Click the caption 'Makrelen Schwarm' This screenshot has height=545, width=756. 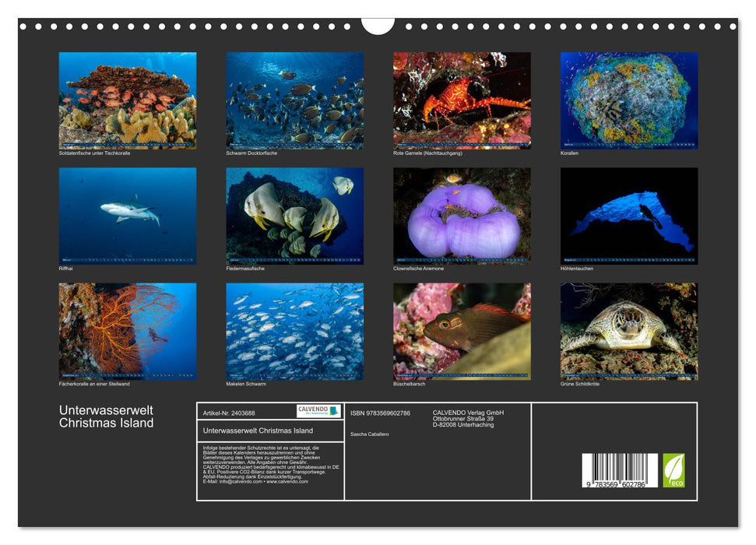pyautogui.click(x=246, y=385)
